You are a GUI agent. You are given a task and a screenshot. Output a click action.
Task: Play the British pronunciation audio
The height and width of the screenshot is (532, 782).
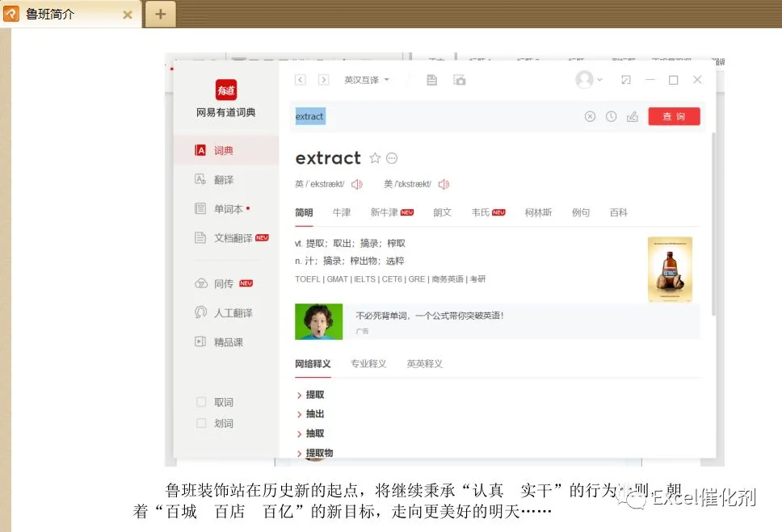coord(357,185)
